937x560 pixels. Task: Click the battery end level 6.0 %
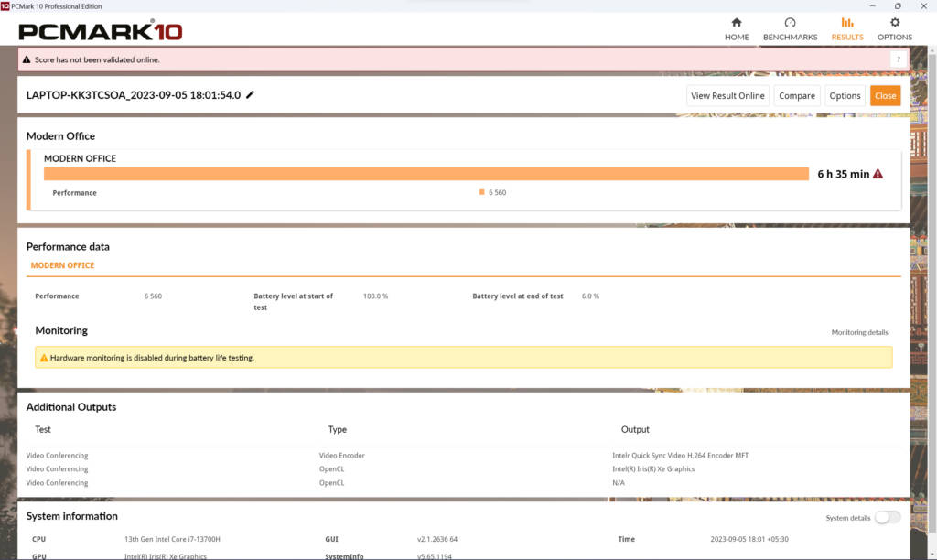(590, 296)
